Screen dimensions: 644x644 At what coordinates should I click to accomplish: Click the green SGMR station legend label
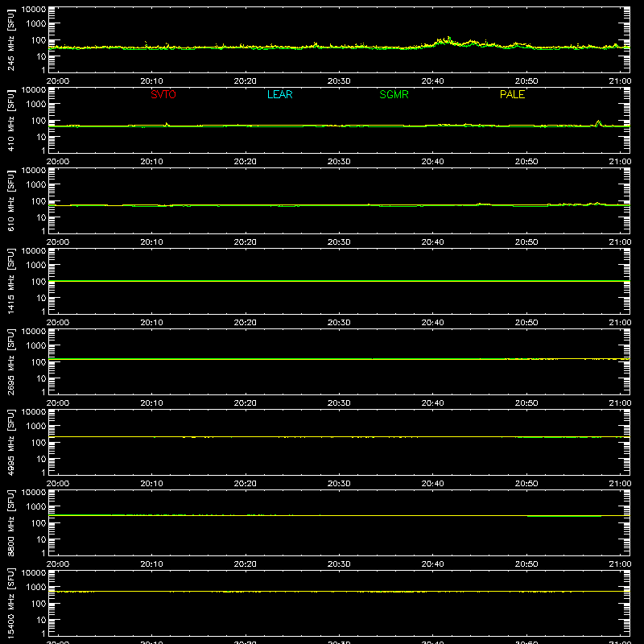394,94
